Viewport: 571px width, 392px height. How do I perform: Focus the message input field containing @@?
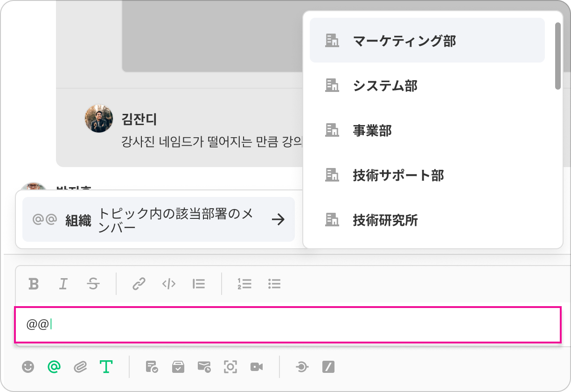[x=287, y=325]
